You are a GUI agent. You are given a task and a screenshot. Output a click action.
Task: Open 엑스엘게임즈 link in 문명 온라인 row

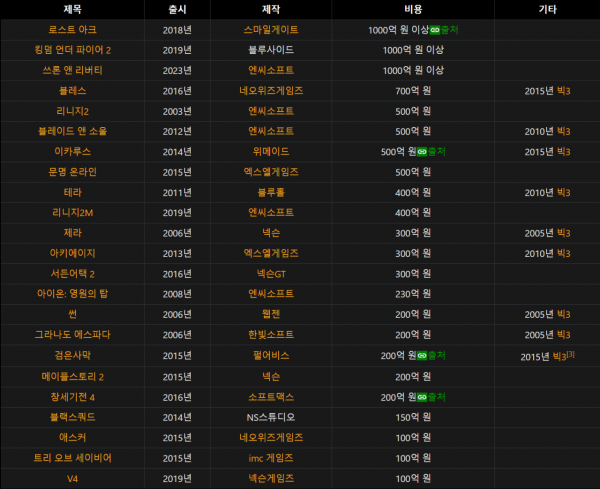click(x=271, y=172)
